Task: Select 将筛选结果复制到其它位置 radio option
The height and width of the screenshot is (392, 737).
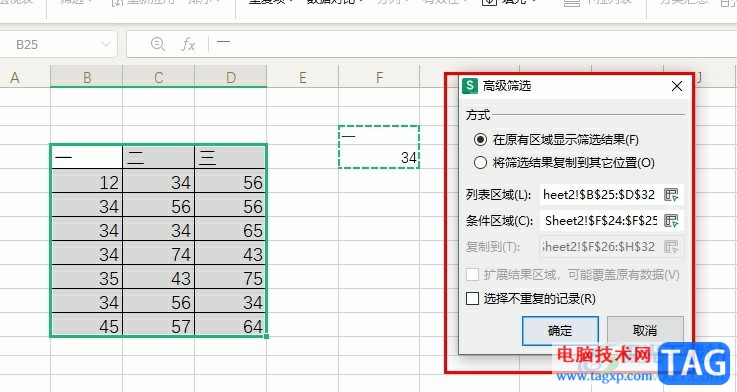Action: [x=480, y=163]
